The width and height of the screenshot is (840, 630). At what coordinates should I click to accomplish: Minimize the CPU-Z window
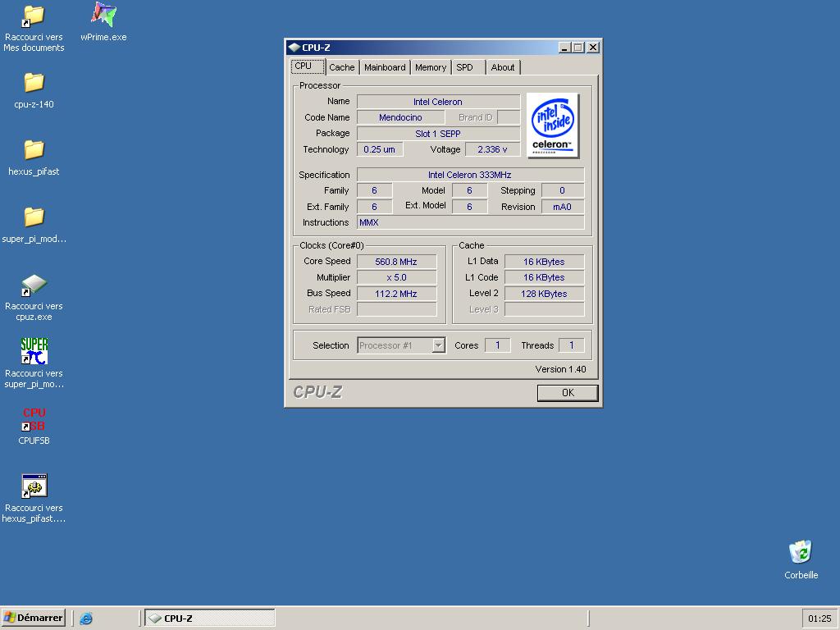[564, 47]
